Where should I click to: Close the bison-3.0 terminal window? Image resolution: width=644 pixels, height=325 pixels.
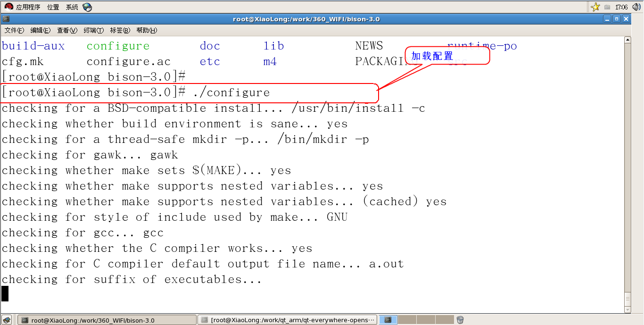coord(626,19)
